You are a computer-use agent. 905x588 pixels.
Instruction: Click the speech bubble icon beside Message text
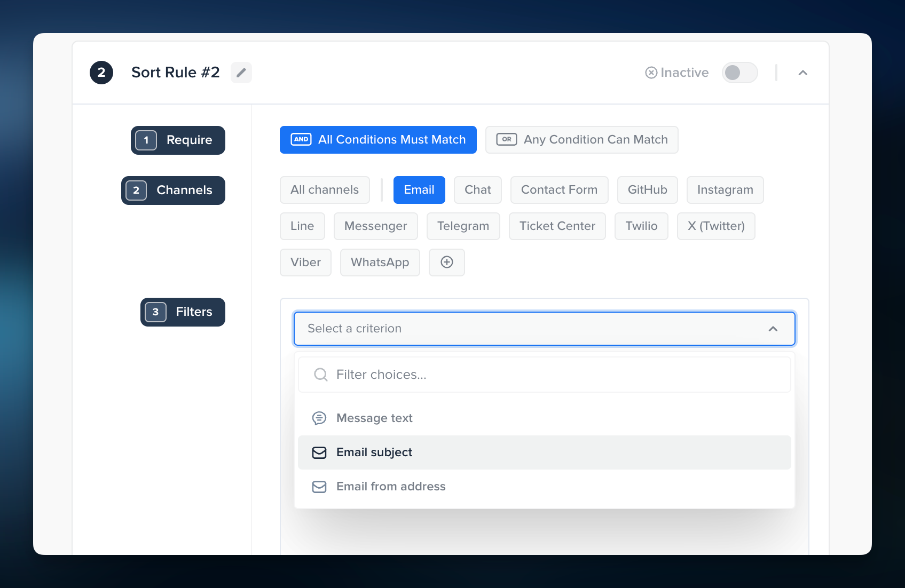click(320, 418)
